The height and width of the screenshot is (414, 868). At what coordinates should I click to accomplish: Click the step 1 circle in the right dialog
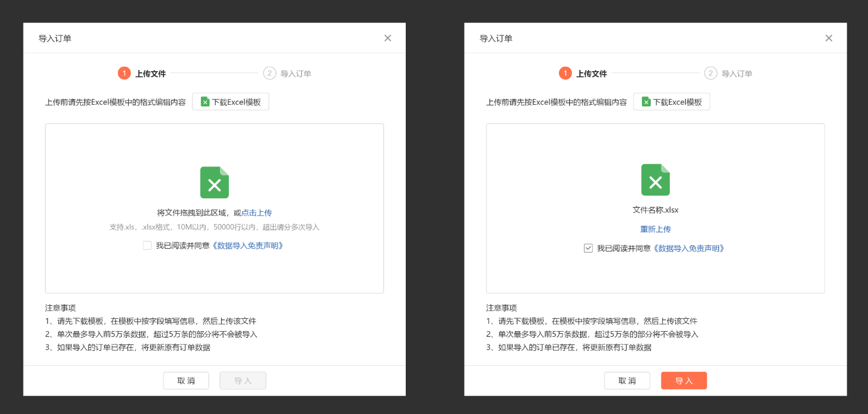(565, 73)
